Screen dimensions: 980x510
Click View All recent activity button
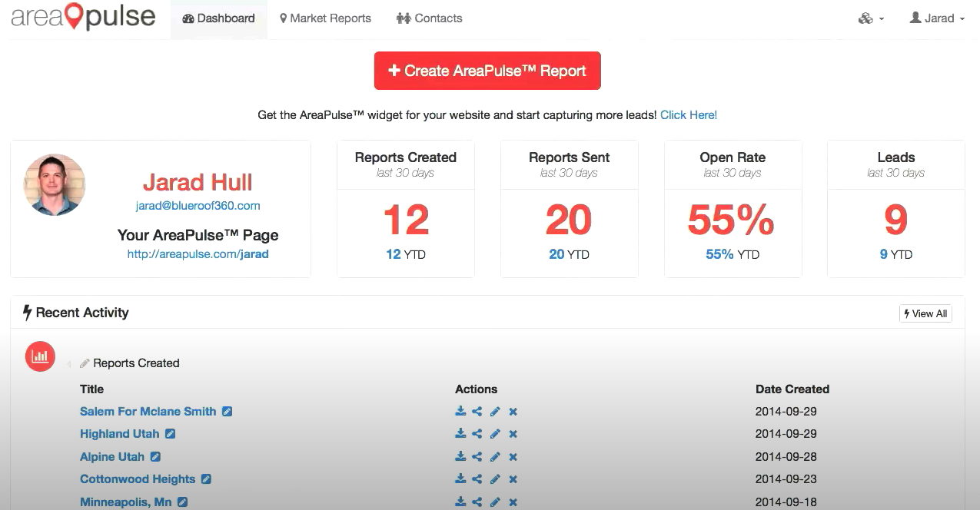[925, 313]
